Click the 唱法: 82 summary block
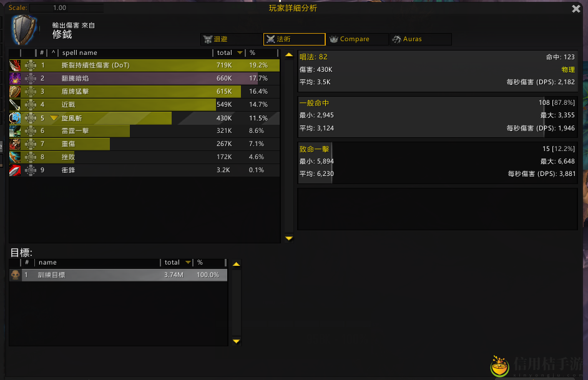This screenshot has height=380, width=588. 438,71
